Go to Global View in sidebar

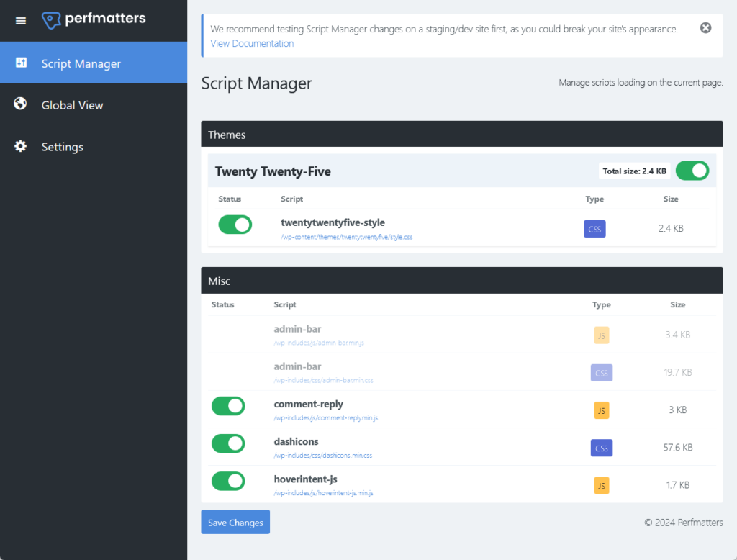pyautogui.click(x=94, y=104)
